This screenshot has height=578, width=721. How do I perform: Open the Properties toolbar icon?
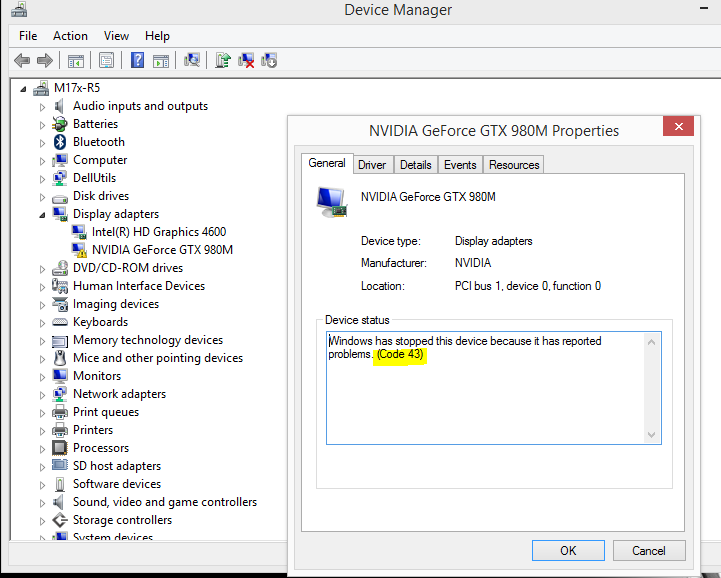pos(106,60)
